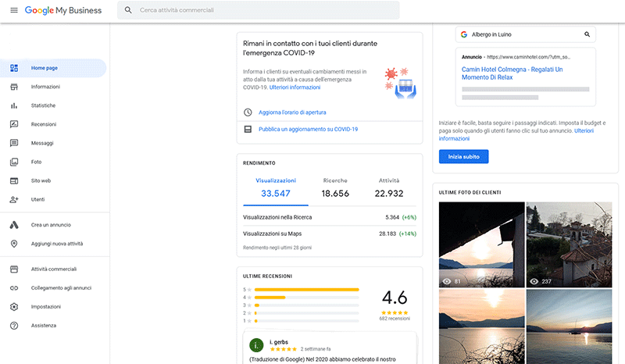The height and width of the screenshot is (364, 625).
Task: Click 682 recensioni count
Action: click(x=395, y=319)
